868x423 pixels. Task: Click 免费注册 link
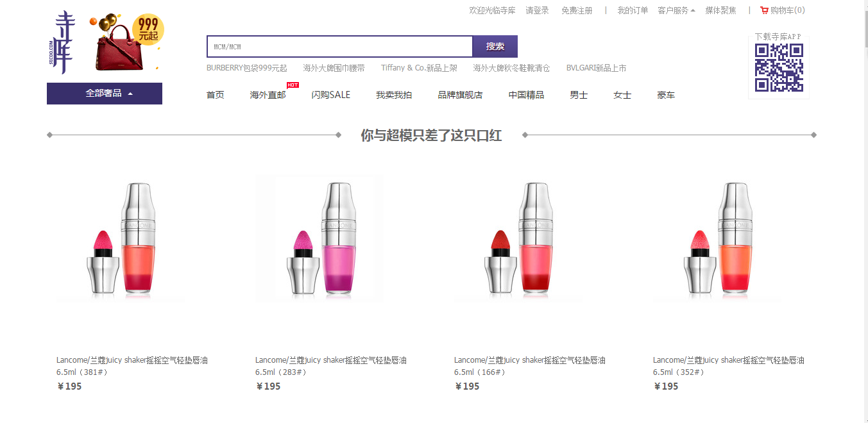tap(577, 10)
